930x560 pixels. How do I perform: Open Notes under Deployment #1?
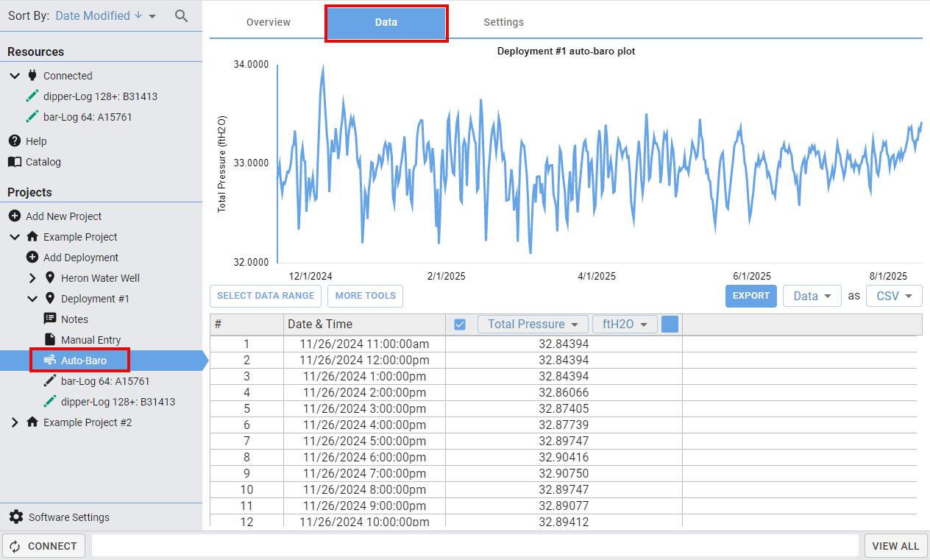click(x=74, y=319)
